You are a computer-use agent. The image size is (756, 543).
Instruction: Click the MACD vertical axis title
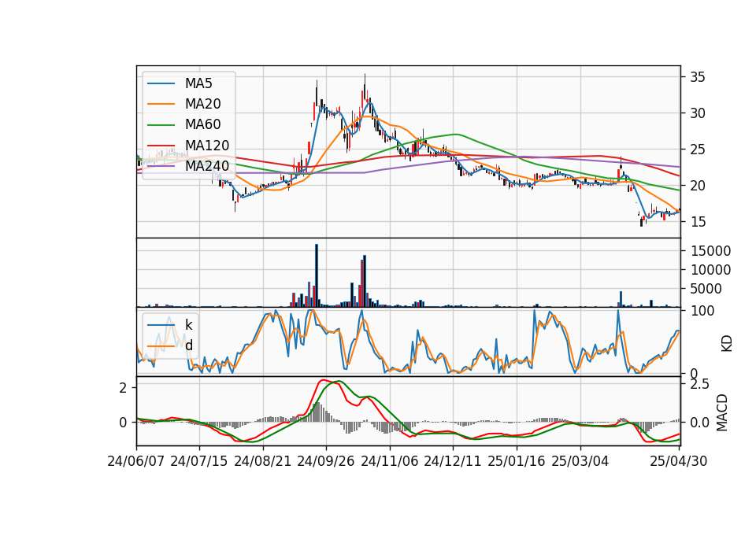722,413
